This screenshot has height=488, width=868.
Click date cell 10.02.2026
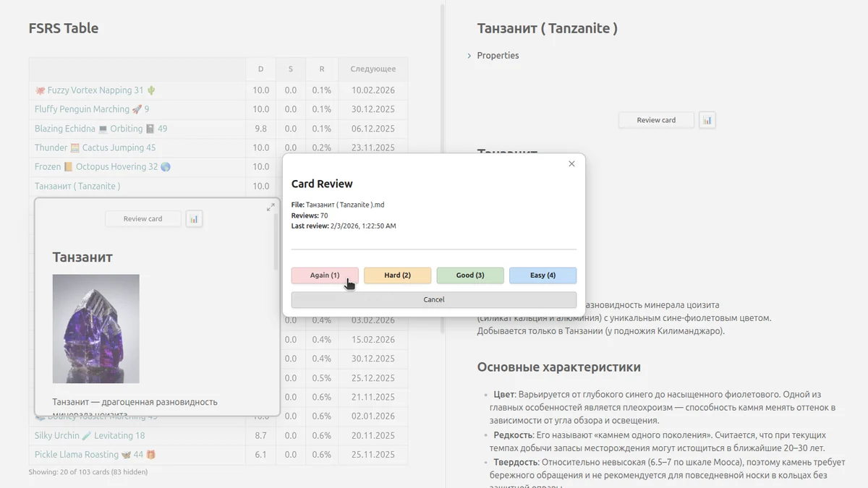pos(373,90)
